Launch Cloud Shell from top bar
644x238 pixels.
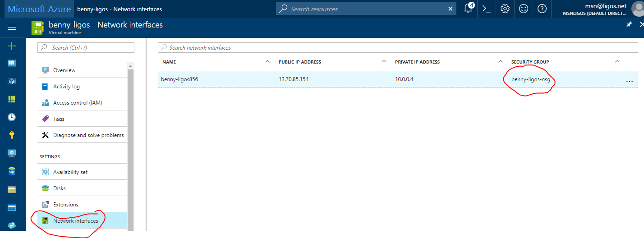487,9
